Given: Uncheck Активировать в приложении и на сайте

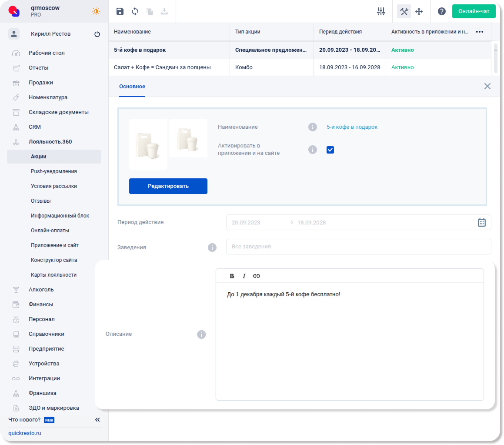Looking at the screenshot, I should (330, 150).
